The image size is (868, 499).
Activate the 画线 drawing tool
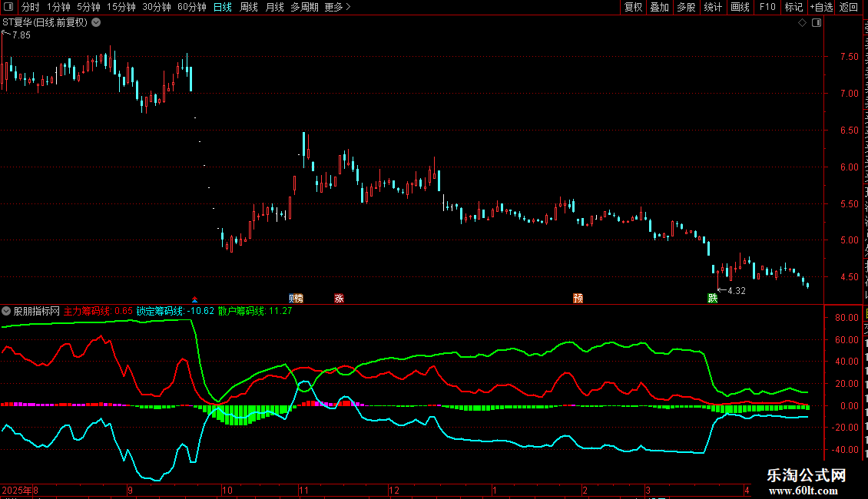[x=740, y=7]
